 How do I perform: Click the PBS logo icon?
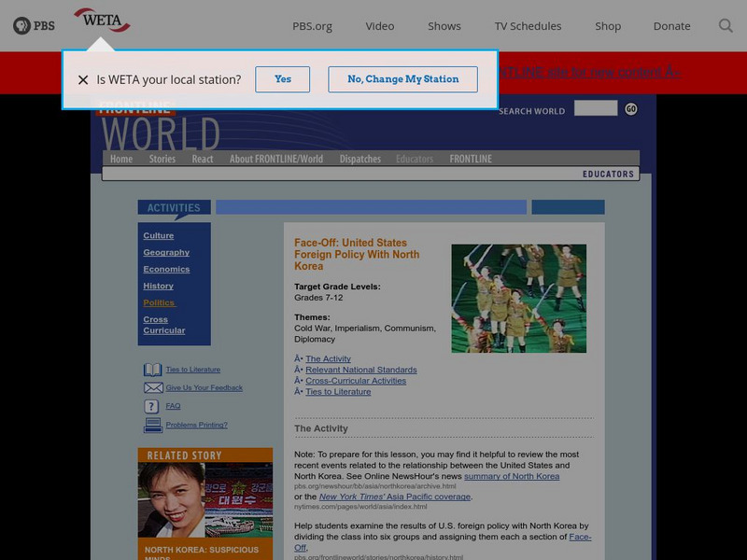click(x=34, y=26)
